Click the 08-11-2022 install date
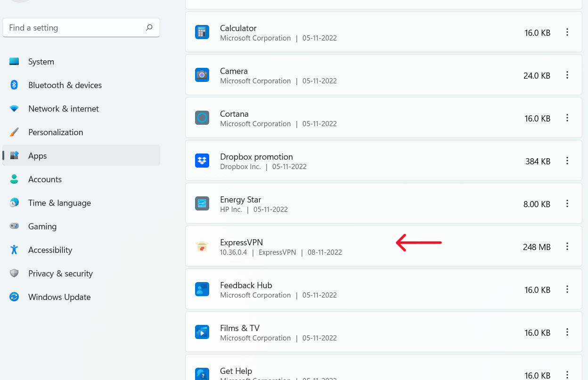Screen dimensions: 588x380 coord(325,252)
